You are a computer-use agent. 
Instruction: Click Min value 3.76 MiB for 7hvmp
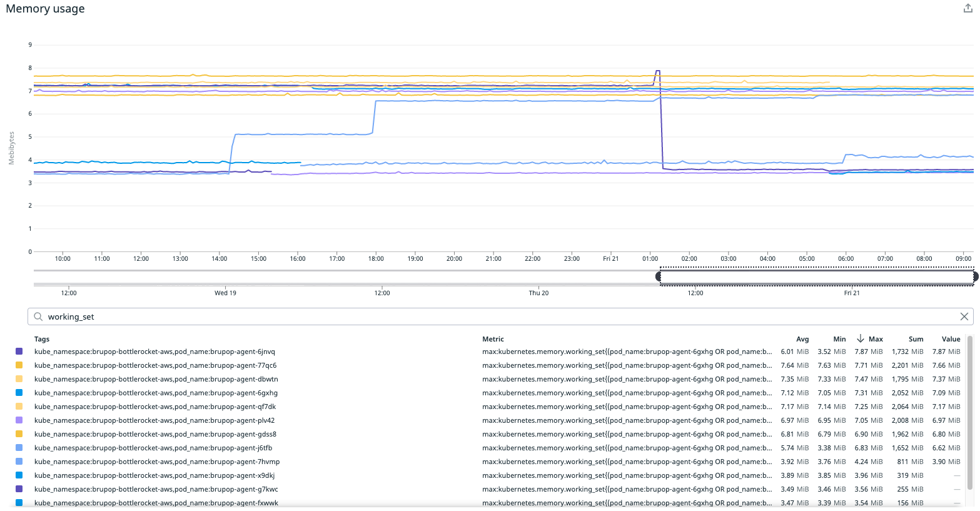click(x=832, y=462)
